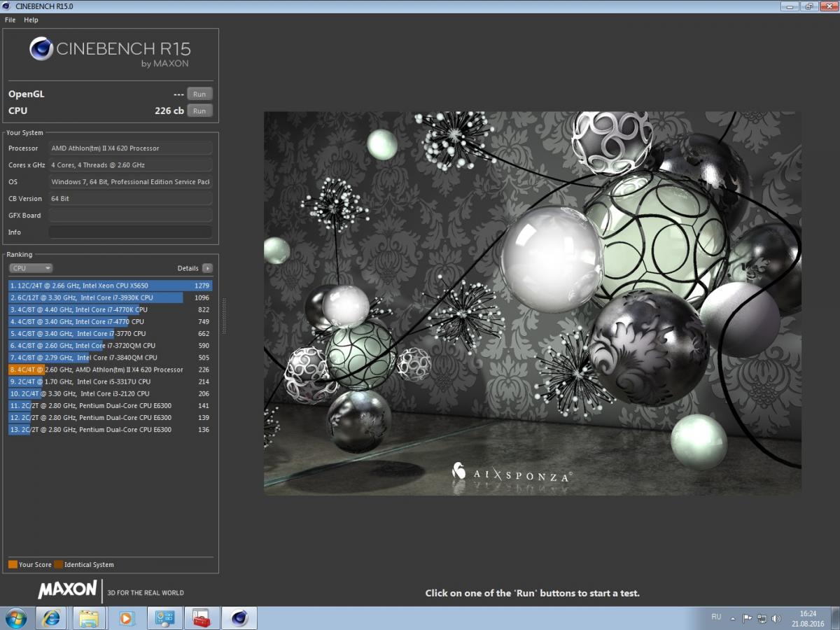Open the volume speaker tray icon
The width and height of the screenshot is (840, 630).
[x=776, y=619]
